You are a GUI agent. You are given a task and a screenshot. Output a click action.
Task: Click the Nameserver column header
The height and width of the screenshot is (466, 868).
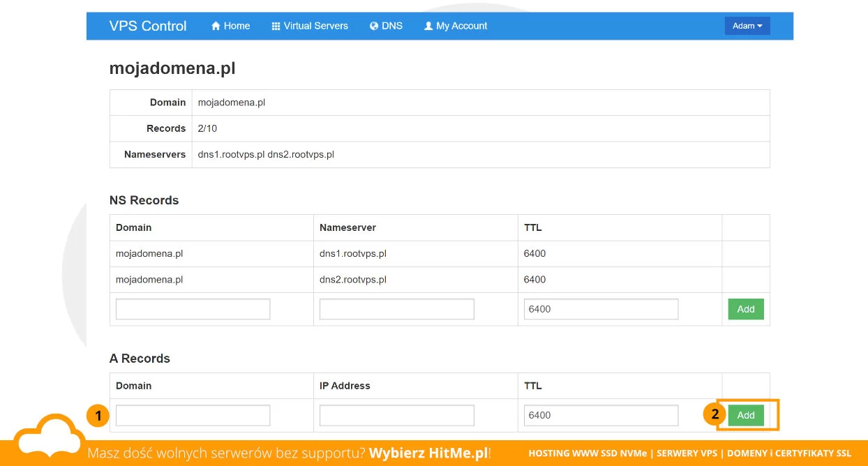[x=347, y=227]
